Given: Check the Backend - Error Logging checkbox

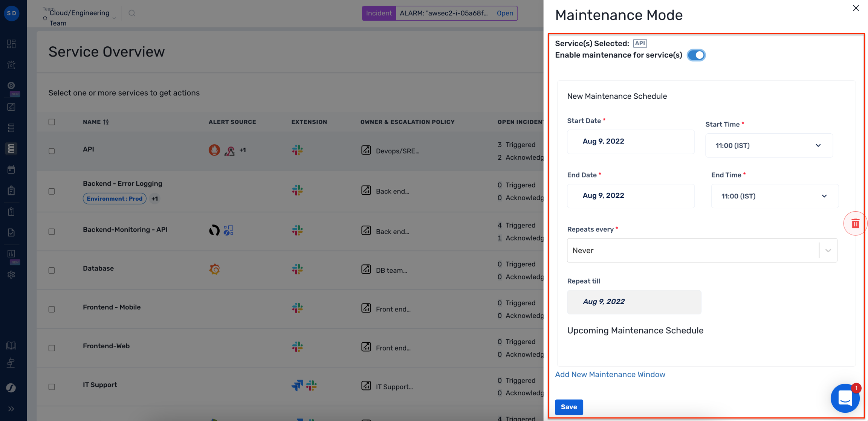Looking at the screenshot, I should (x=52, y=191).
